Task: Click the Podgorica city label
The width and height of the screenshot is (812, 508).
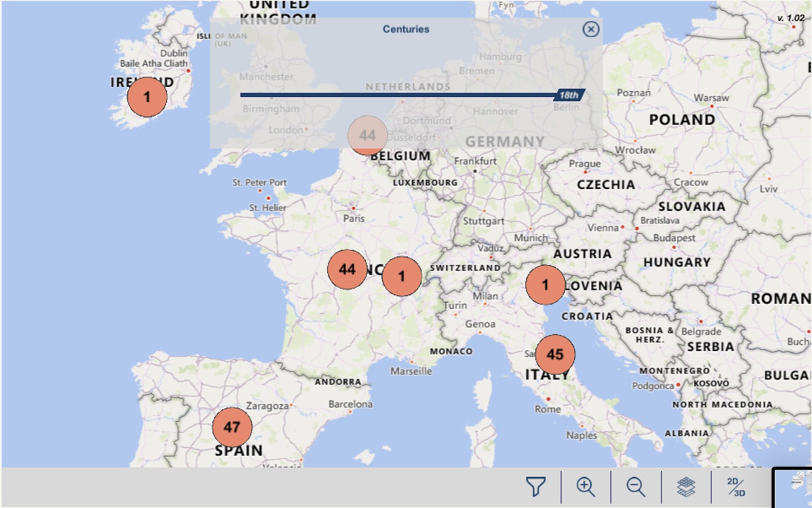Action: coord(653,386)
